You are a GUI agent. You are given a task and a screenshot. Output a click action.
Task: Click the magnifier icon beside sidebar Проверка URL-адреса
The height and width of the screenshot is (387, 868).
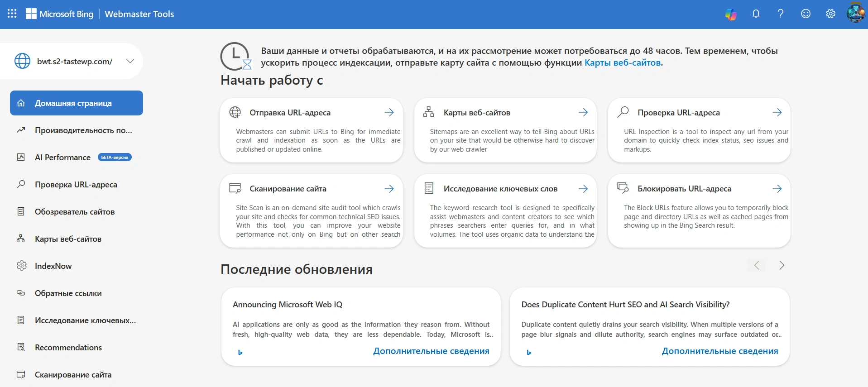[x=21, y=184]
